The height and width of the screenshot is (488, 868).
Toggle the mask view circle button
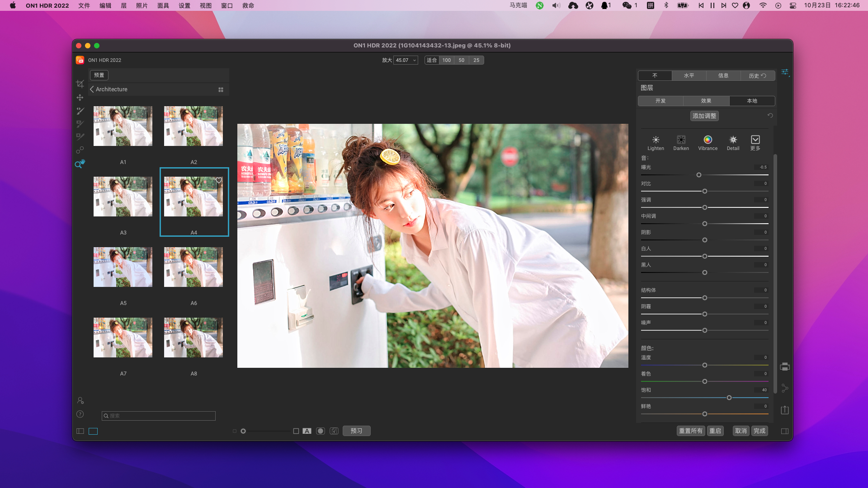pos(321,431)
